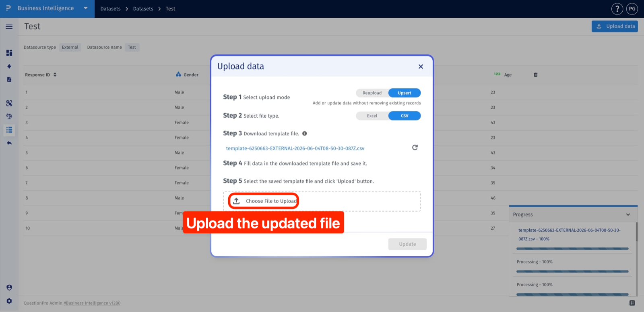Click 'Processing - 100%' first status text
This screenshot has width=644, height=312.
[535, 262]
